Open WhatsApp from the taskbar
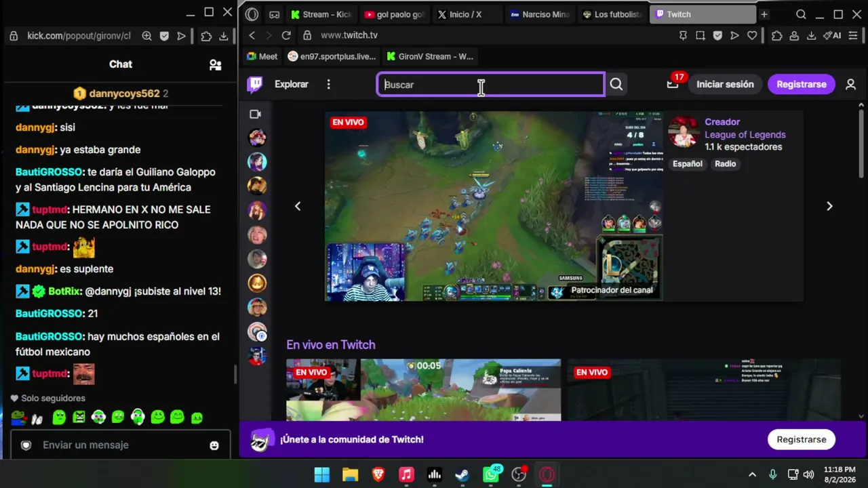Screen dimensions: 868x488 [x=491, y=474]
